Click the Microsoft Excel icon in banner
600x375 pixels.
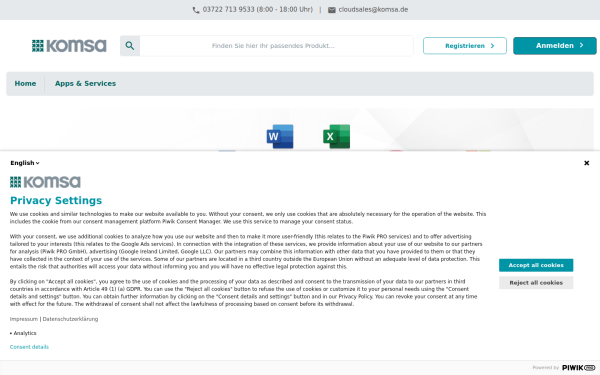point(337,136)
